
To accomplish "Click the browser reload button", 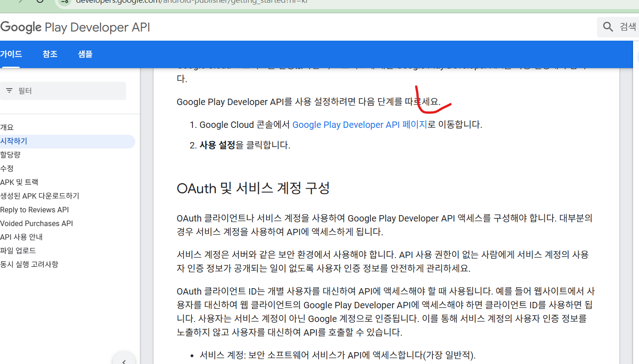I will [x=40, y=1].
